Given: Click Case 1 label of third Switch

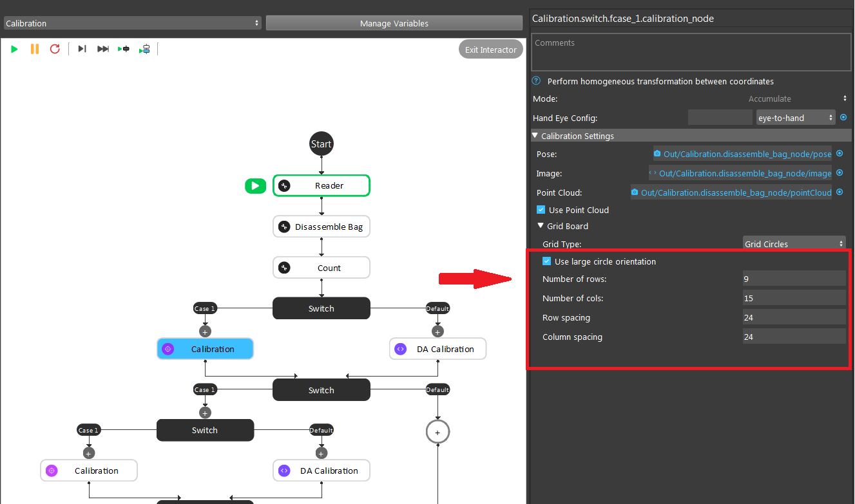Looking at the screenshot, I should 88,430.
